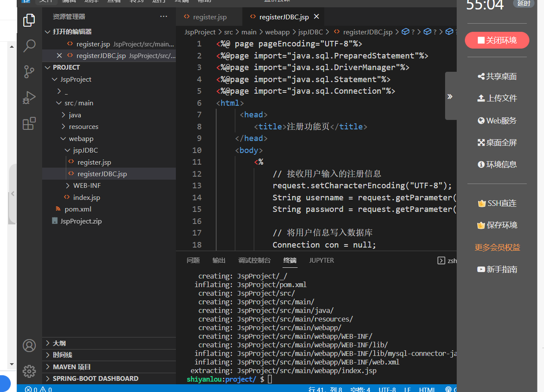Expand the java folder in tree
This screenshot has width=544, height=392.
75,115
